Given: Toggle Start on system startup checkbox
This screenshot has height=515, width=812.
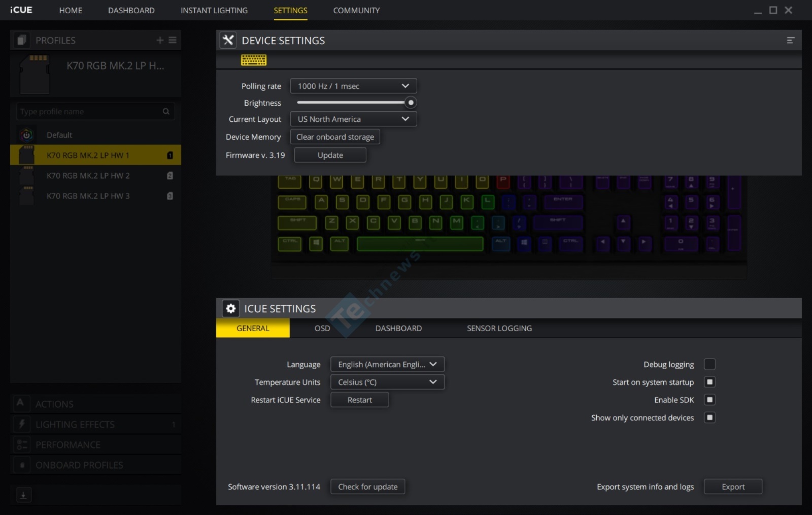Looking at the screenshot, I should [x=709, y=382].
